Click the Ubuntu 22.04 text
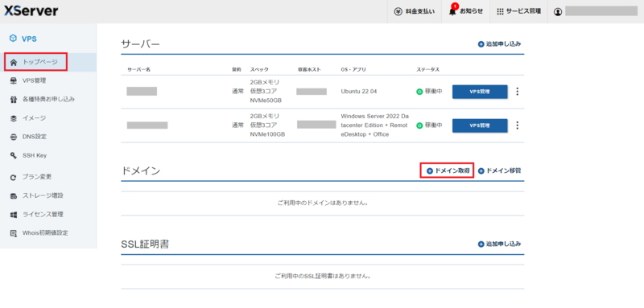The image size is (644, 308). point(359,92)
